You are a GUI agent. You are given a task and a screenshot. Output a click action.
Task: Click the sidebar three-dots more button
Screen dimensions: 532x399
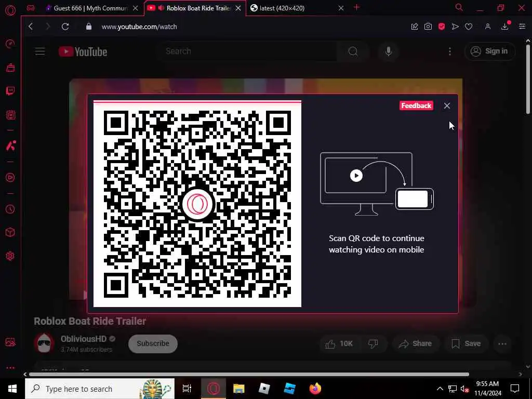[10, 368]
